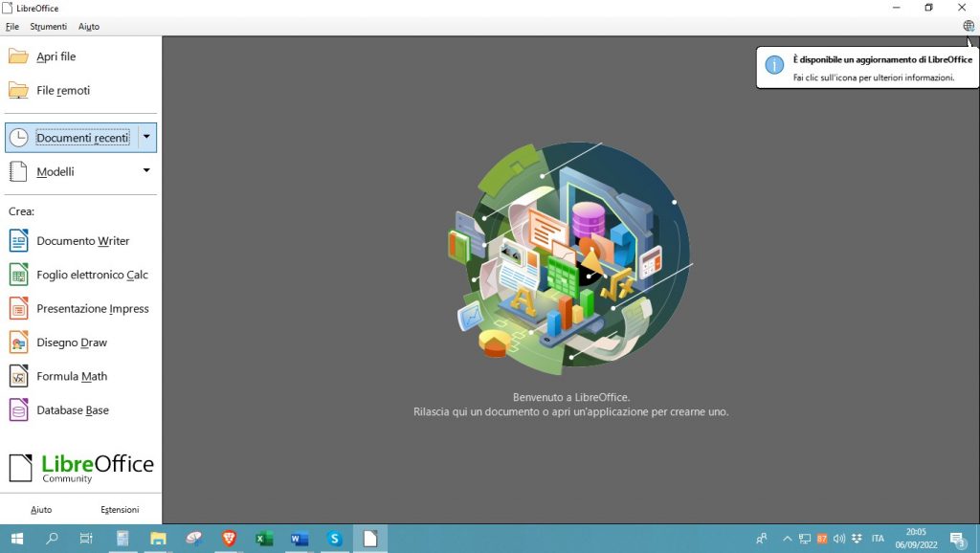The image size is (980, 553).
Task: Switch keyboard layout via ITA indicator
Action: (878, 538)
